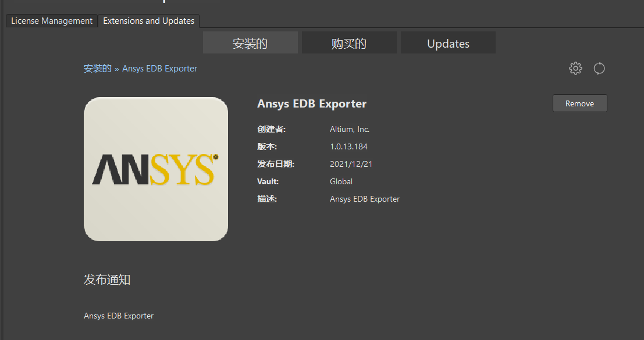
Task: Click the ANSYS extension thumbnail image
Action: (156, 169)
